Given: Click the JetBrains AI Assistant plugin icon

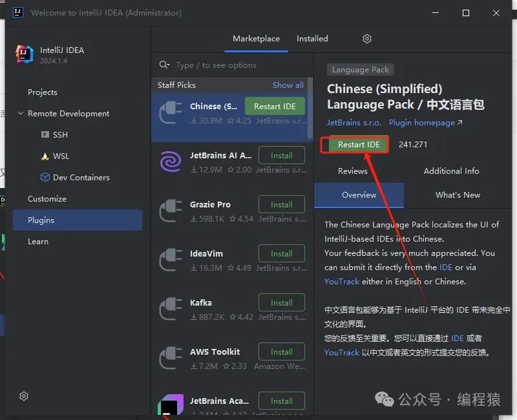Looking at the screenshot, I should (171, 162).
